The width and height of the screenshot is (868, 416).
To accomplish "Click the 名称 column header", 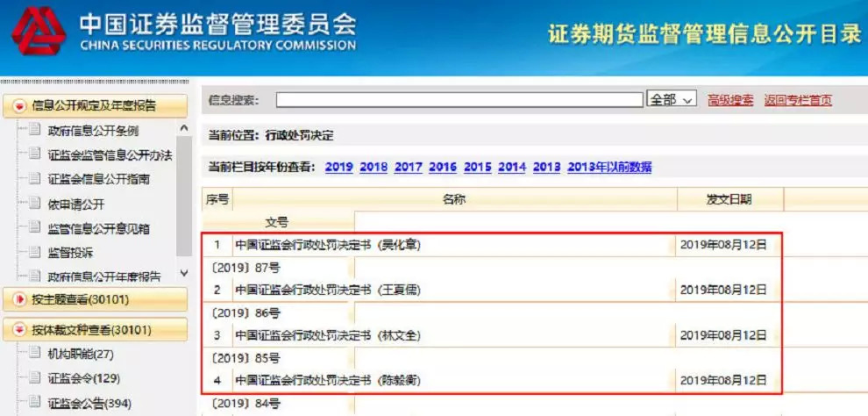I will 454,199.
